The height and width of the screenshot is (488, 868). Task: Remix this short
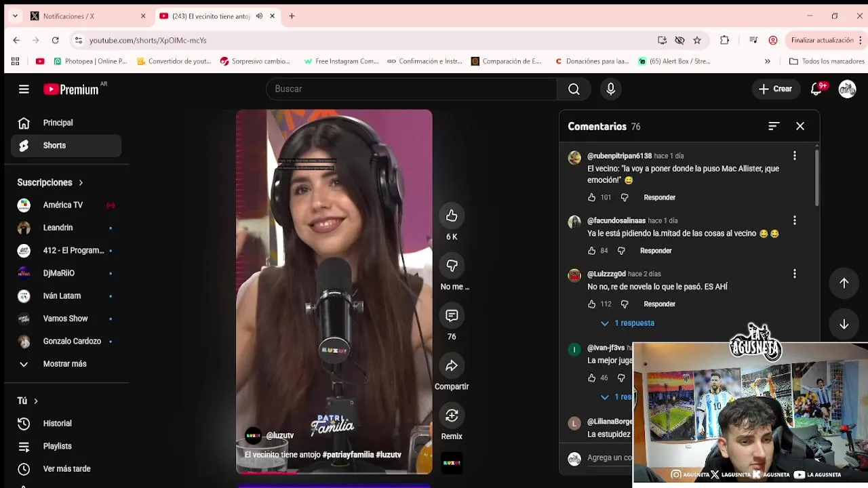452,415
